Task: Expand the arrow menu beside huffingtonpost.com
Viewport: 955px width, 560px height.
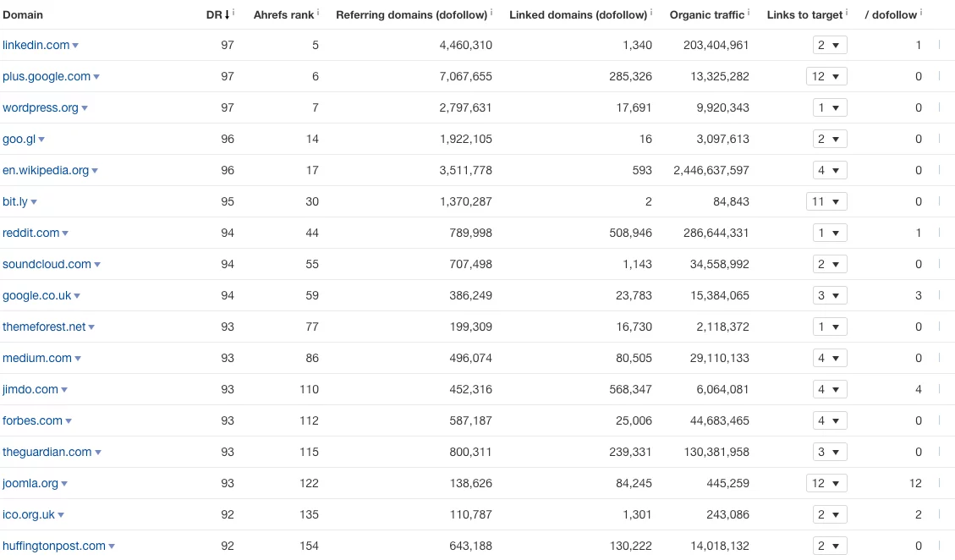Action: [x=112, y=546]
